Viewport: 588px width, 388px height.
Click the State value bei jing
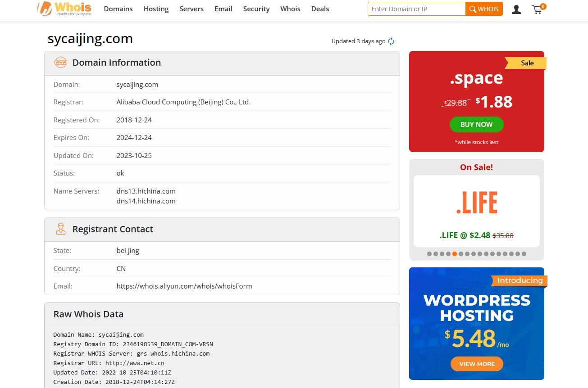128,251
